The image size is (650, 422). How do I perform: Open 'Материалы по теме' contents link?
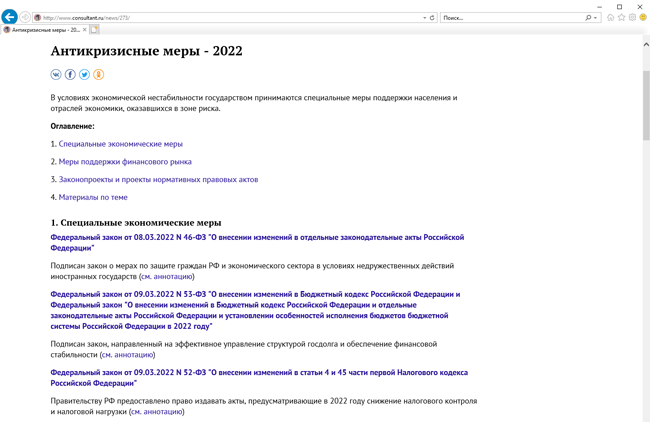93,198
